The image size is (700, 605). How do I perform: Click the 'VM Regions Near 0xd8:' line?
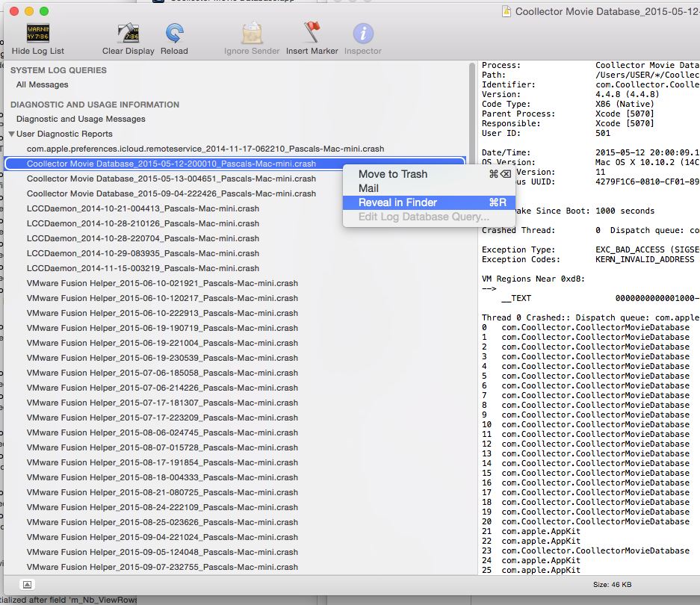[x=533, y=279]
